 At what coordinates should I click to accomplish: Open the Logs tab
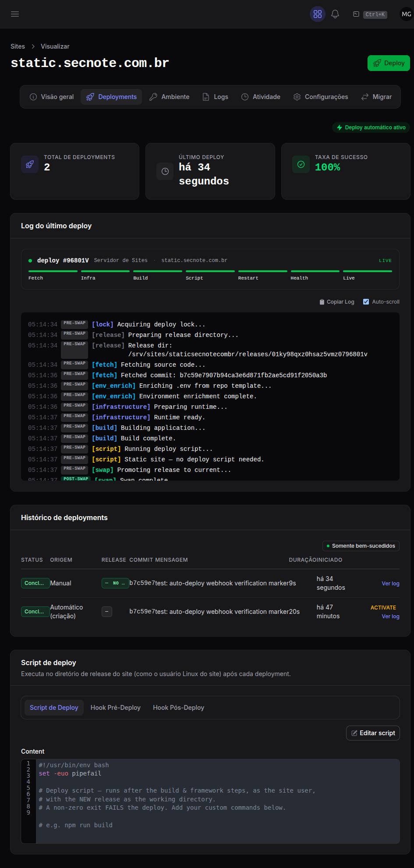(x=215, y=97)
